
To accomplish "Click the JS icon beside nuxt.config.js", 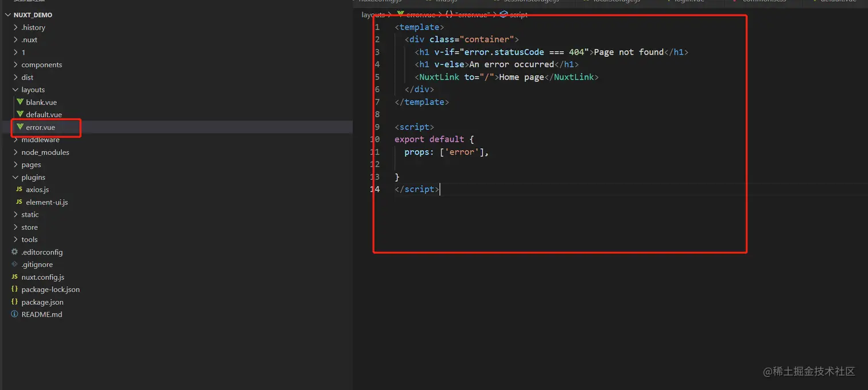I will [x=15, y=277].
